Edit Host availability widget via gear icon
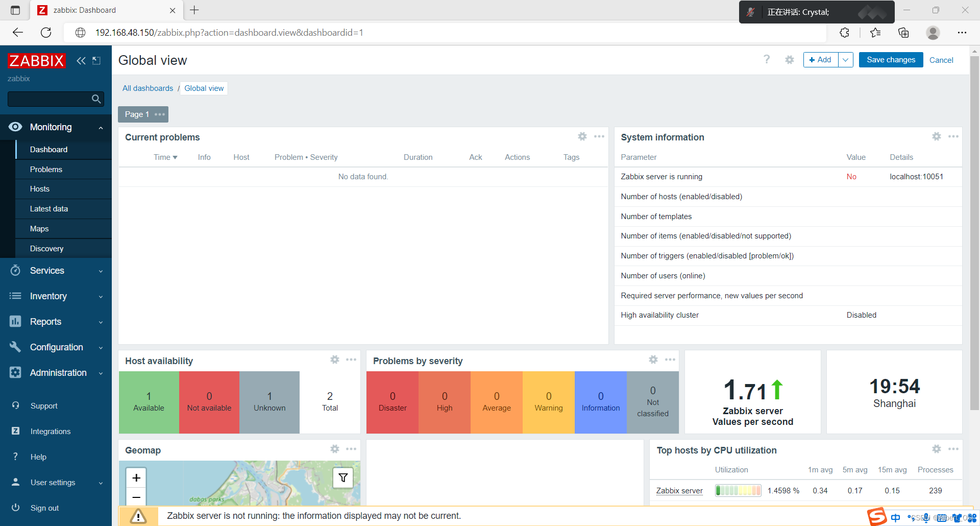 pyautogui.click(x=335, y=360)
